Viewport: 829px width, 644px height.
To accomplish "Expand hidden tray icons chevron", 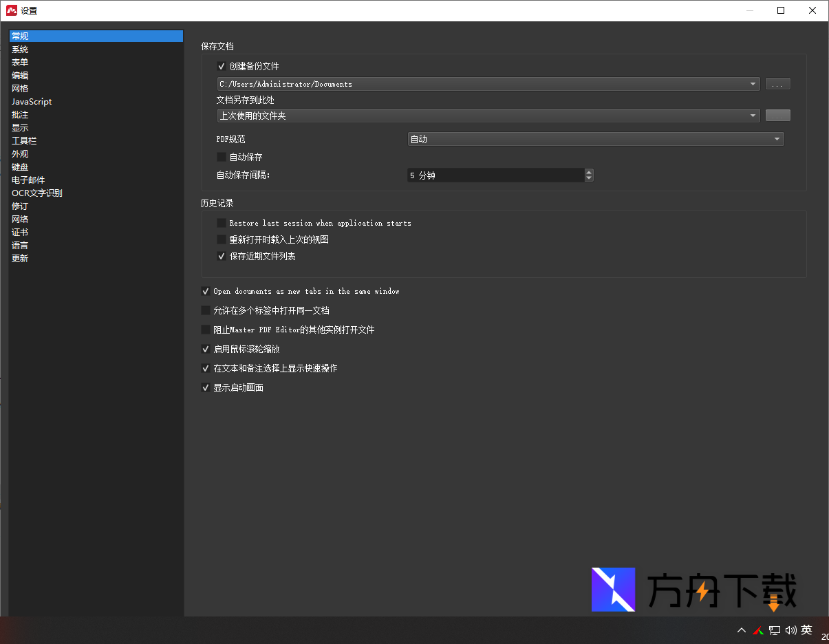I will tap(742, 630).
